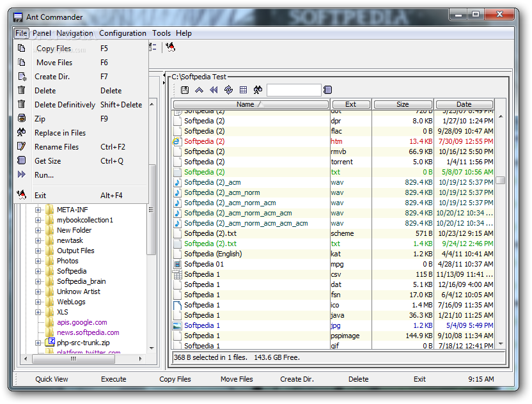The height and width of the screenshot is (404, 532).
Task: Click the Get Size icon in menu
Action: (x=21, y=160)
